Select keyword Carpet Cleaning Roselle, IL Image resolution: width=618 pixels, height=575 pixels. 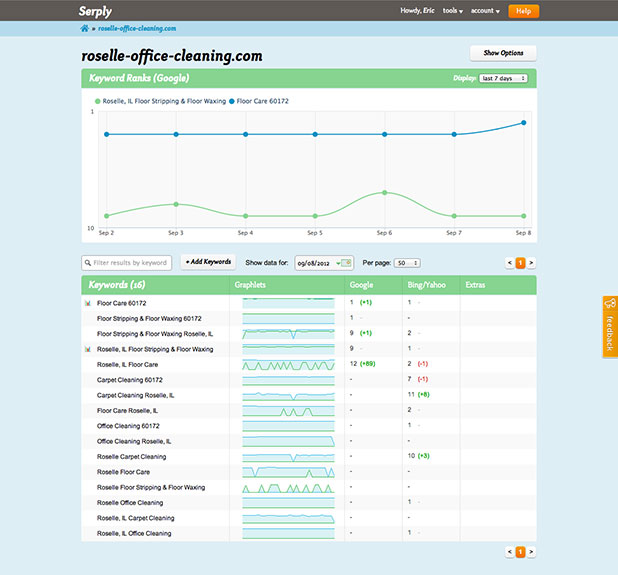136,395
